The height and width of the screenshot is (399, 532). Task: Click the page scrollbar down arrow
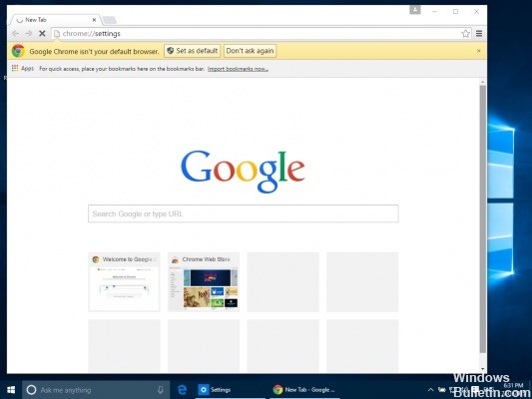pyautogui.click(x=483, y=369)
